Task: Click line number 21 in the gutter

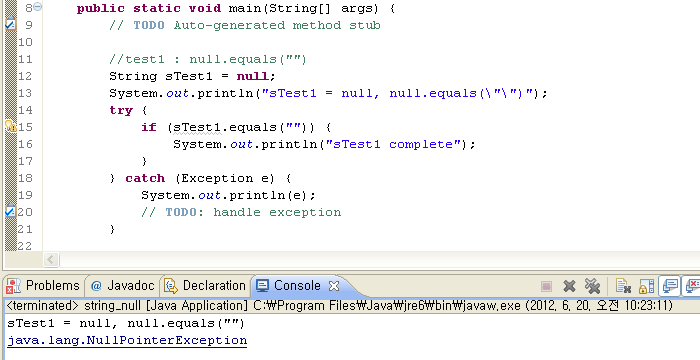Action: [26, 229]
